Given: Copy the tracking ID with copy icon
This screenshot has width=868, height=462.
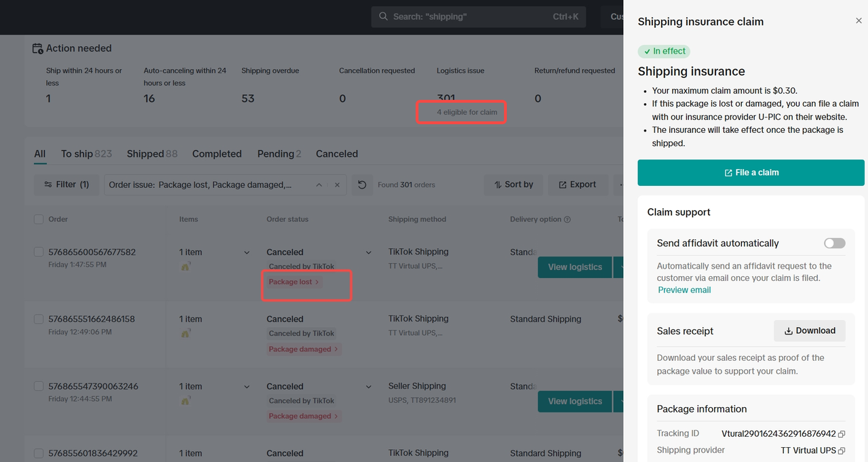Looking at the screenshot, I should click(842, 434).
